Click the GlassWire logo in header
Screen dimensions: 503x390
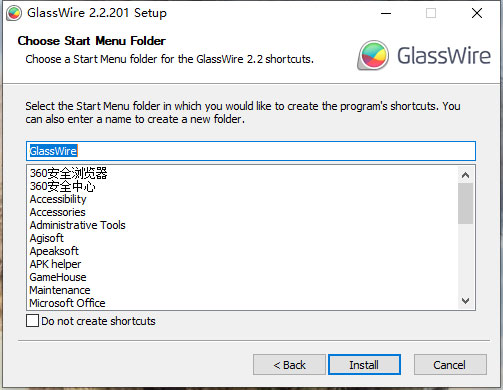coord(424,55)
